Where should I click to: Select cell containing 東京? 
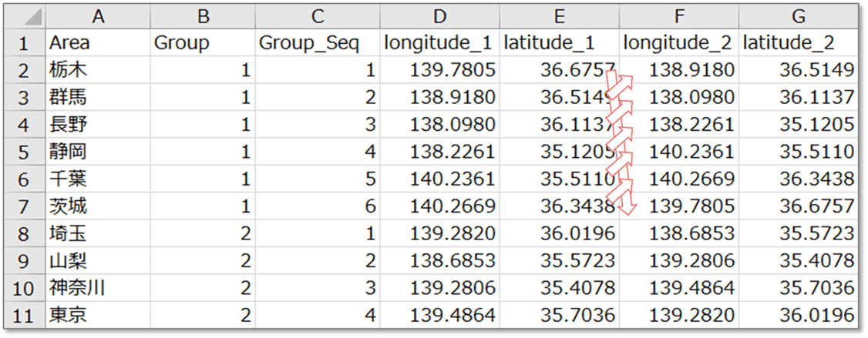click(x=98, y=316)
